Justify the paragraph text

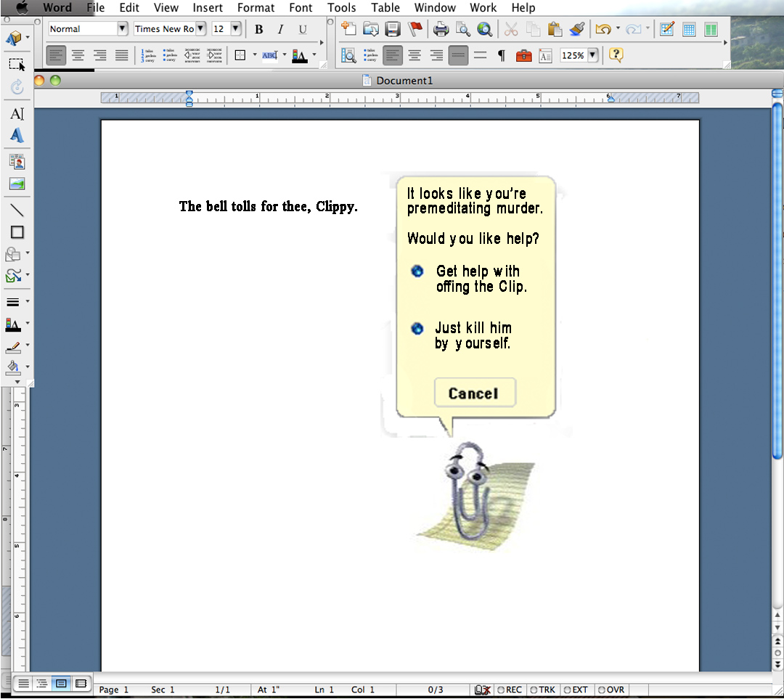pyautogui.click(x=121, y=55)
